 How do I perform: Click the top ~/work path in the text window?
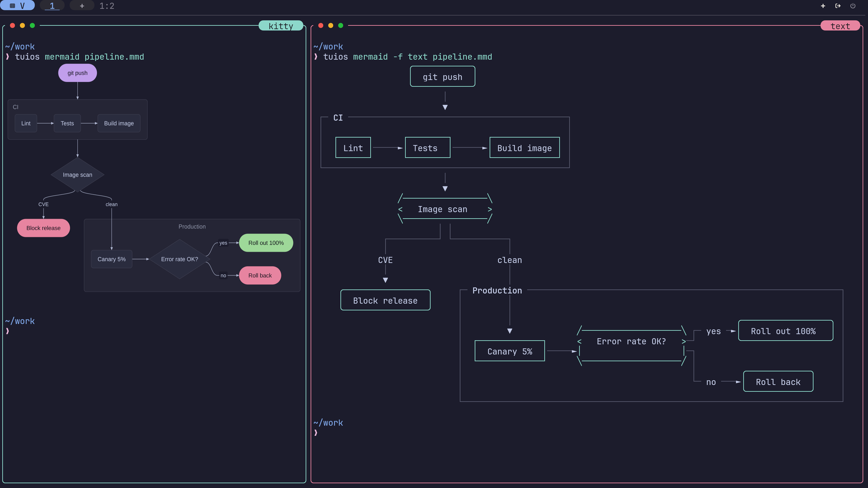coord(328,47)
